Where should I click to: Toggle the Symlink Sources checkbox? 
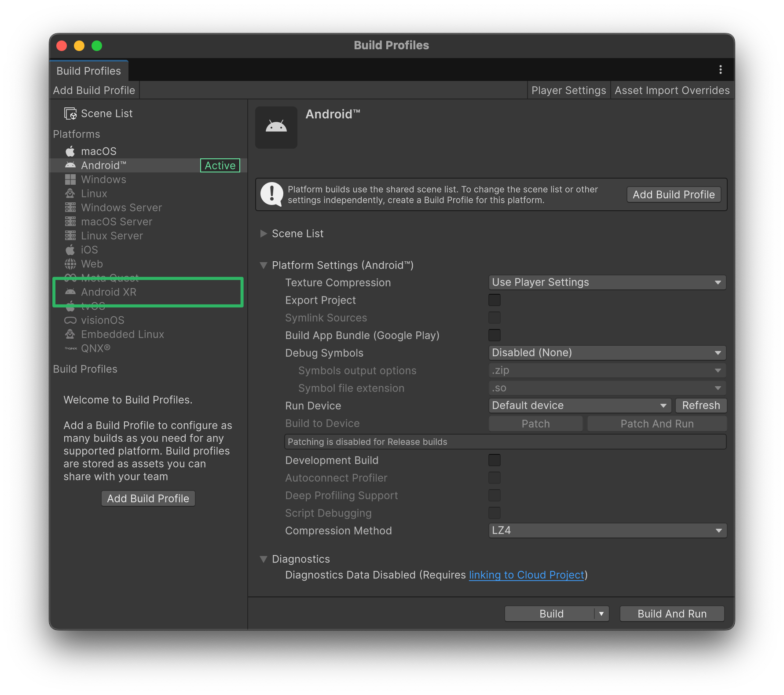click(495, 318)
